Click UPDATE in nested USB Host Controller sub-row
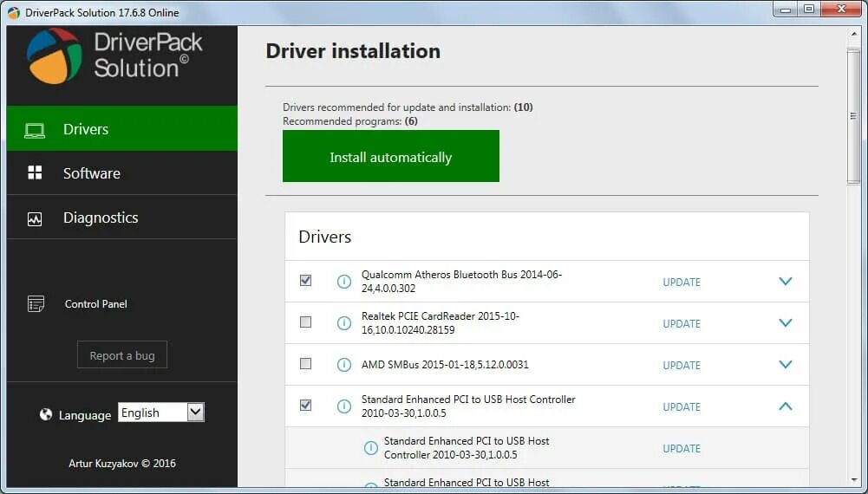868x494 pixels. tap(682, 448)
